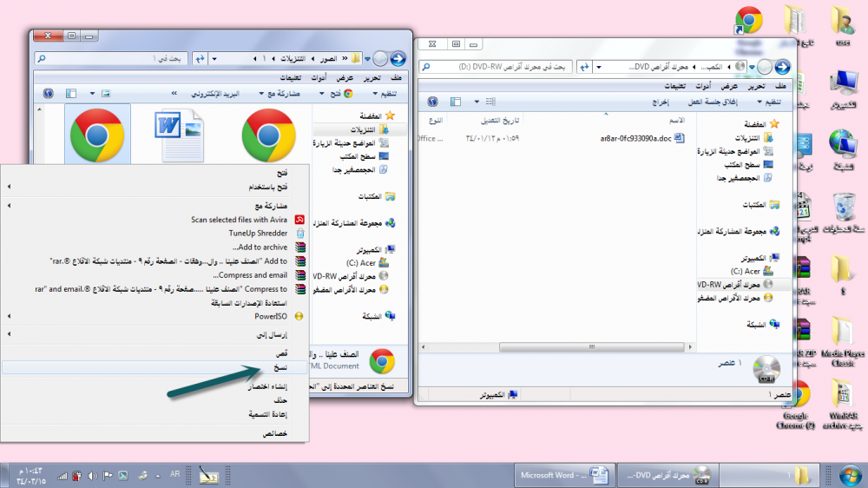The image size is (868, 488).
Task: Click search field in DVD-RW window
Action: (x=499, y=67)
